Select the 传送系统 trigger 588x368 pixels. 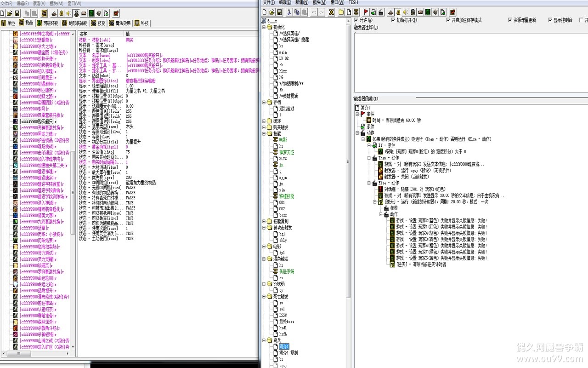287,271
